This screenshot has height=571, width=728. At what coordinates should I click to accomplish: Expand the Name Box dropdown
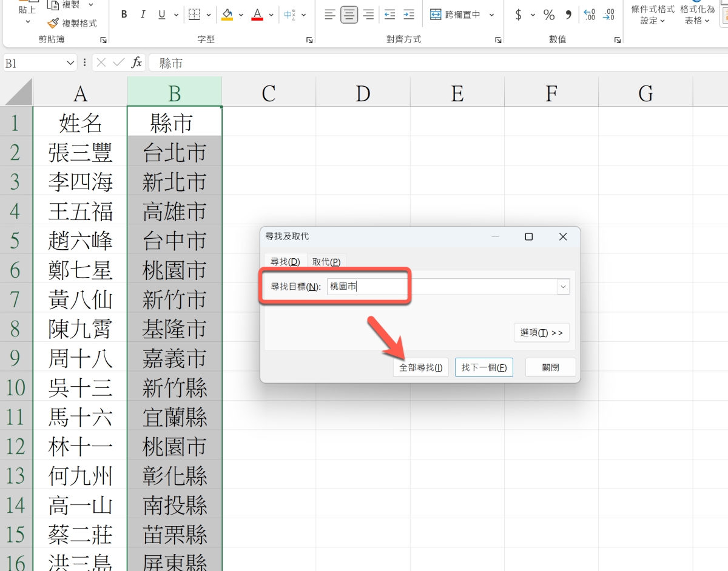70,63
